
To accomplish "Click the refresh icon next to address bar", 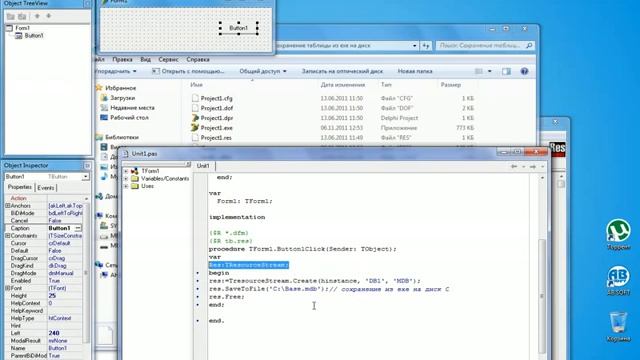I will click(x=426, y=46).
